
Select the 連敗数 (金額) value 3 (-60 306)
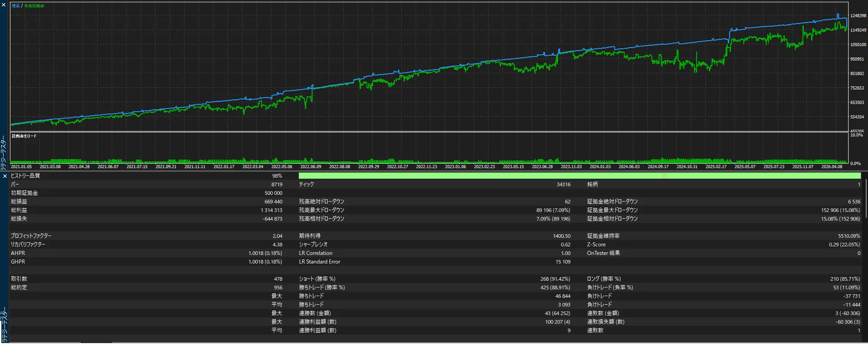[x=848, y=313]
